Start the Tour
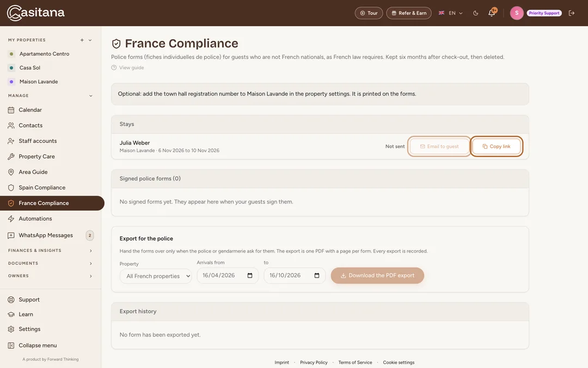The image size is (588, 368). [x=369, y=13]
